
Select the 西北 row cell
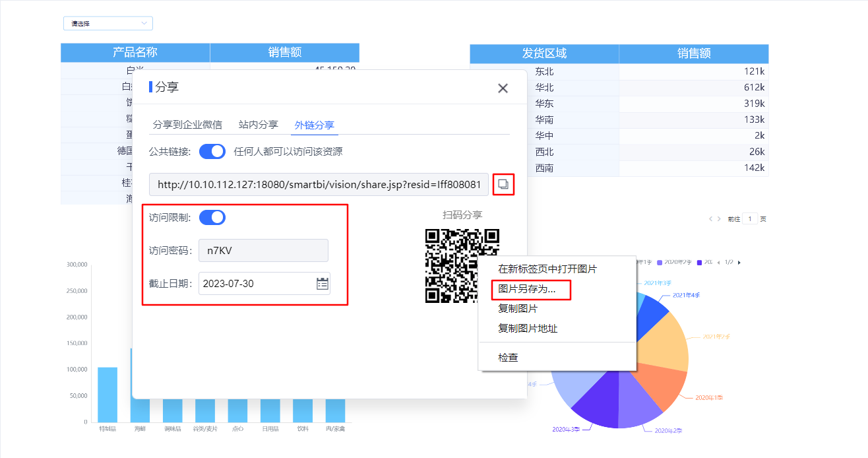545,152
